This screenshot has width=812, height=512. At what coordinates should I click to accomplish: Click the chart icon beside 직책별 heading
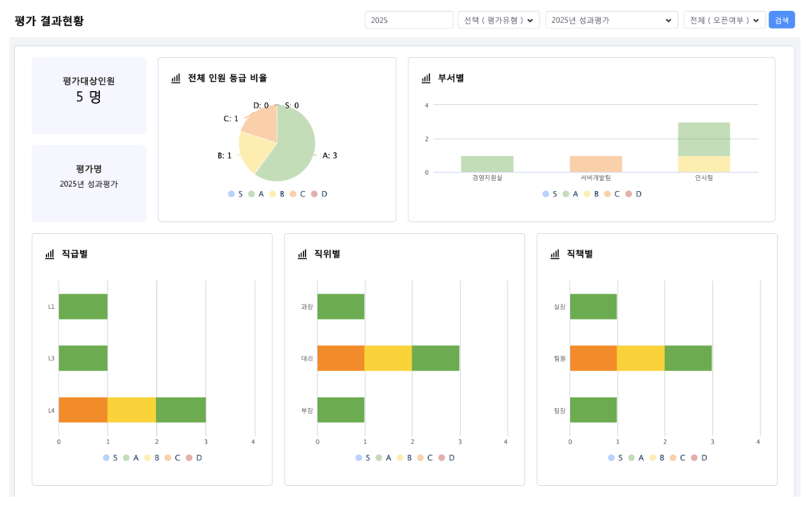point(555,254)
